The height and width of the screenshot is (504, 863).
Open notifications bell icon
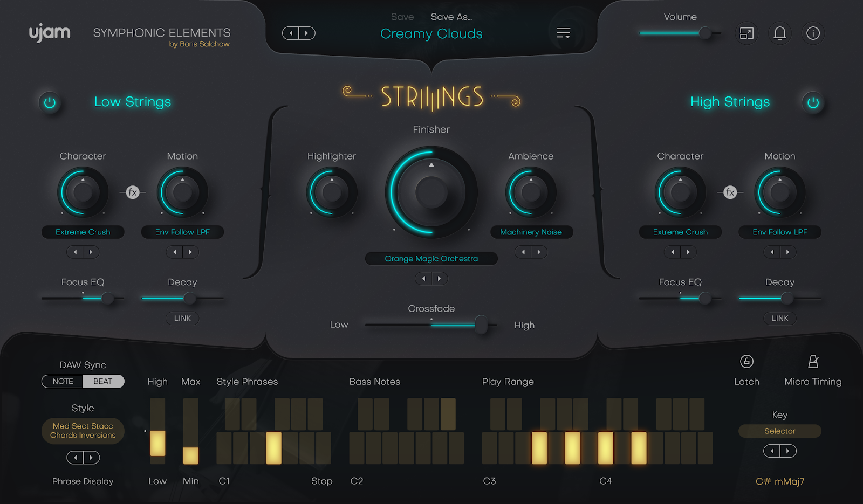780,33
